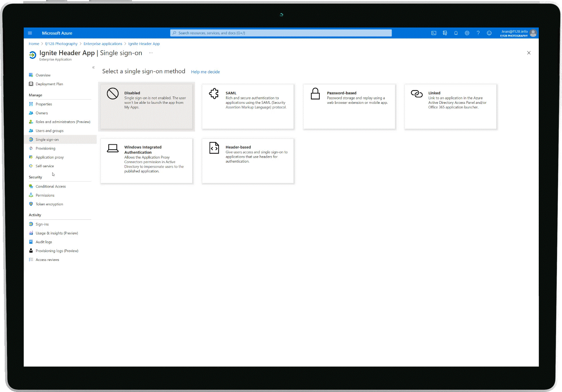Open the Jean@f128.info account menu
Screen dimensions: 562x392
pyautogui.click(x=514, y=33)
